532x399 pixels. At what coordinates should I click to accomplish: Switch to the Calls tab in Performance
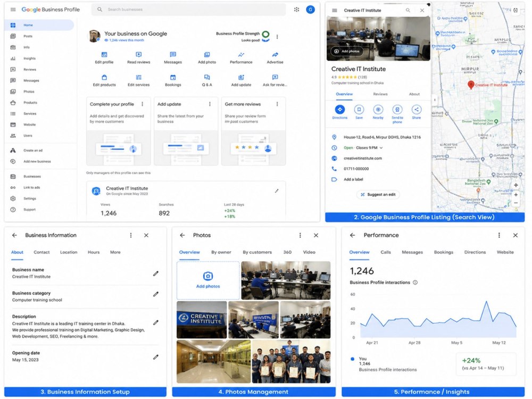pyautogui.click(x=385, y=252)
